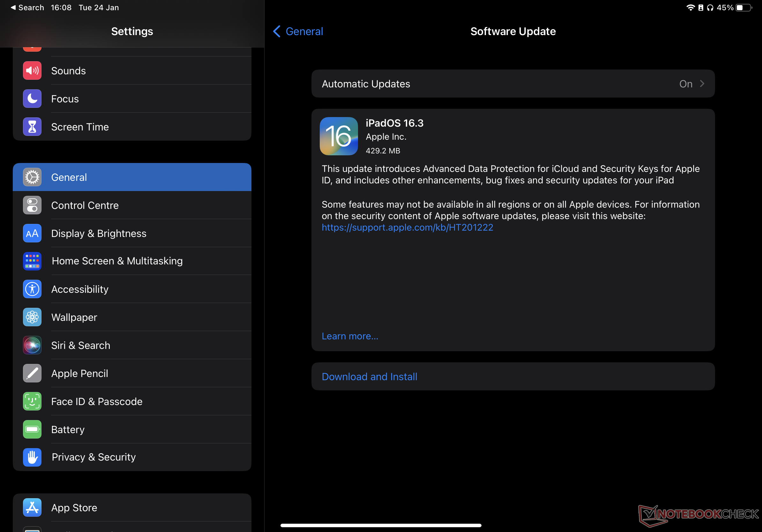Viewport: 762px width, 532px height.
Task: Open Face ID & Passcode settings
Action: (x=132, y=401)
